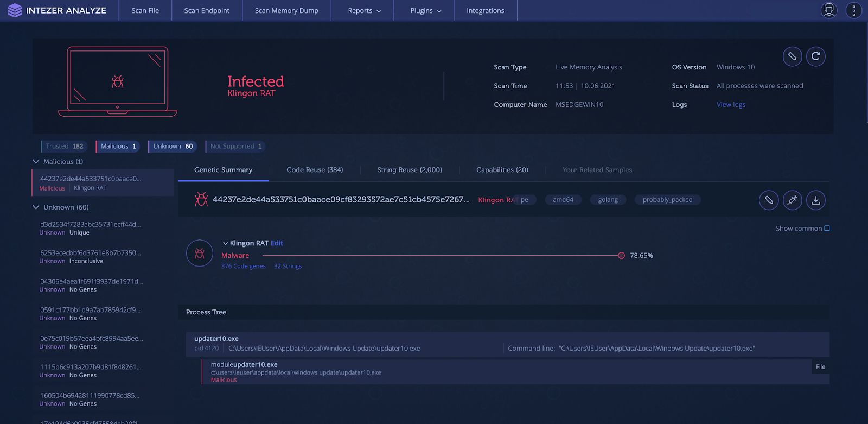
Task: Click the 78.65% malware bar end marker
Action: point(621,256)
